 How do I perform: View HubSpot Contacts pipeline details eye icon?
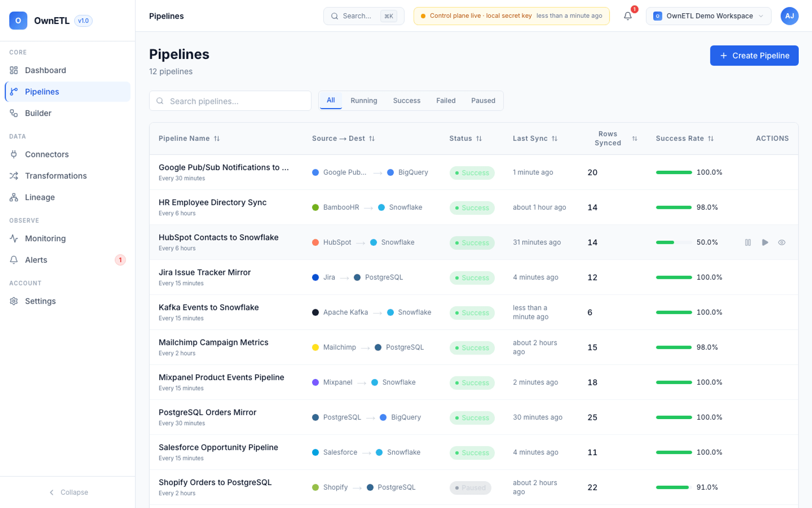coord(782,242)
